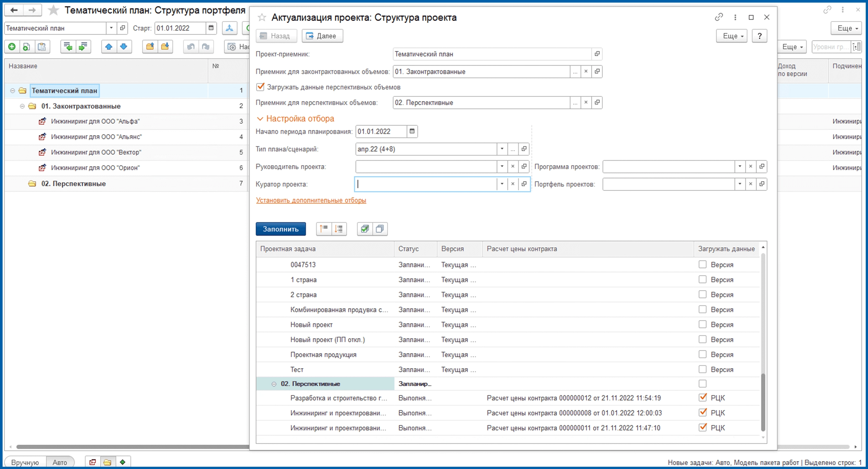Click the paste from clipboard icon
Image resolution: width=868 pixels, height=469 pixels.
(42, 47)
